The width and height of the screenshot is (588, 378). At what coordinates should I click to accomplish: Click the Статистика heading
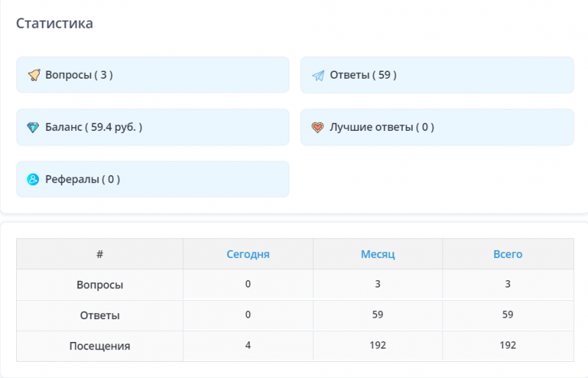[54, 24]
